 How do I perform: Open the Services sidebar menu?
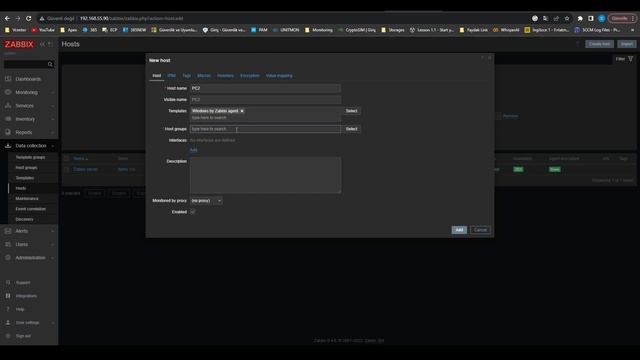(x=24, y=106)
